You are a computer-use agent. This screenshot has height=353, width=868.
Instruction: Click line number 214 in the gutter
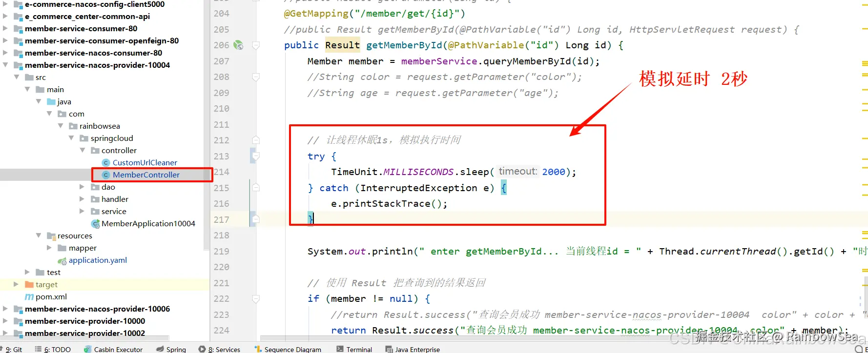tap(221, 172)
